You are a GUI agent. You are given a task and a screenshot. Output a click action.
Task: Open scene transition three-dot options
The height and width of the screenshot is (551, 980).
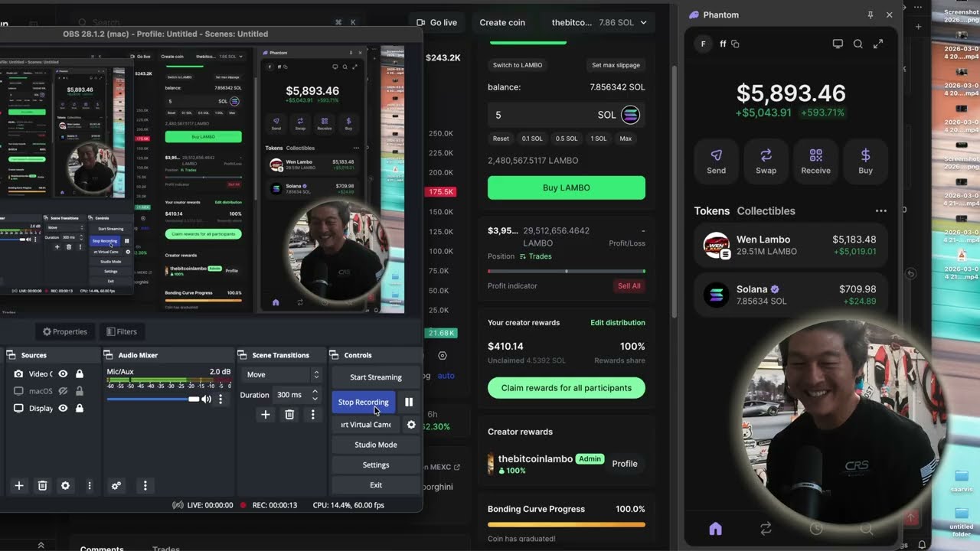pyautogui.click(x=312, y=415)
